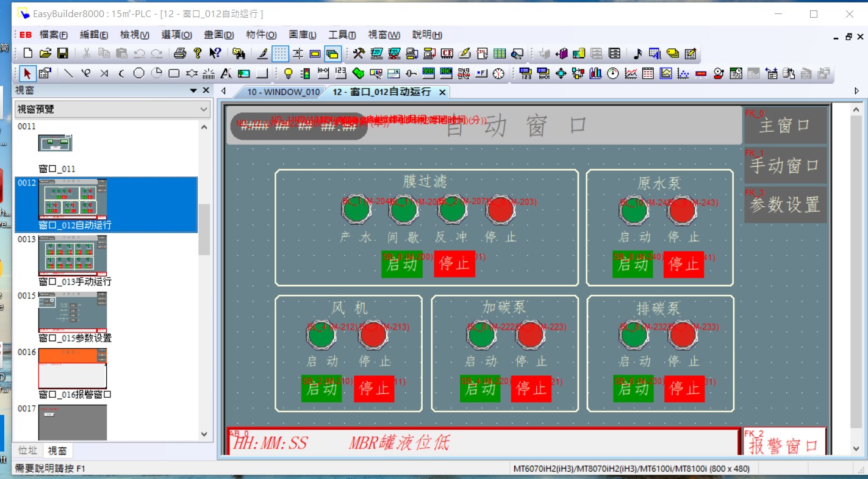This screenshot has width=868, height=479.
Task: Click the right tab-scroll arrow
Action: 857,92
